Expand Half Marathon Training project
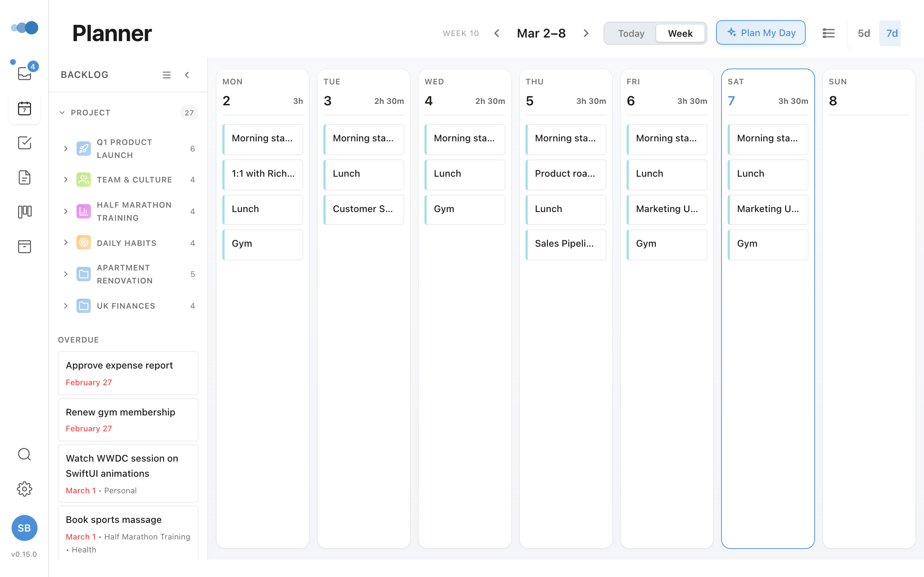The image size is (924, 577). click(66, 211)
